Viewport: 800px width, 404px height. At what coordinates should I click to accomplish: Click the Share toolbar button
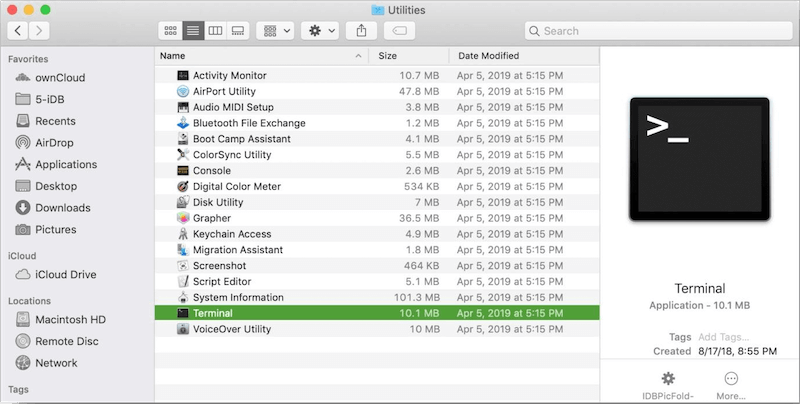click(x=361, y=31)
